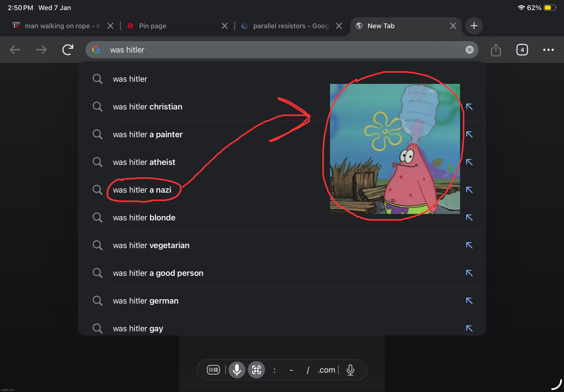Tap the filled microphone voice search icon
The height and width of the screenshot is (392, 564).
coord(237,370)
